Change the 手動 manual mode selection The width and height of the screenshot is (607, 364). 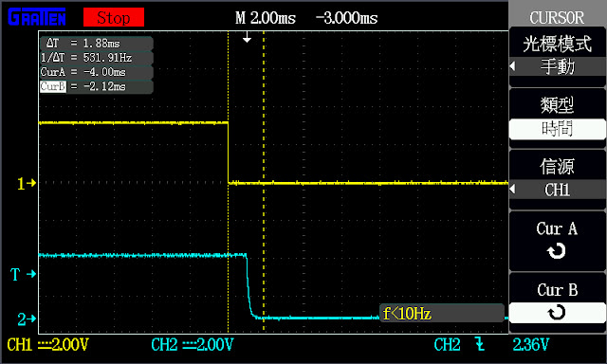coord(558,66)
